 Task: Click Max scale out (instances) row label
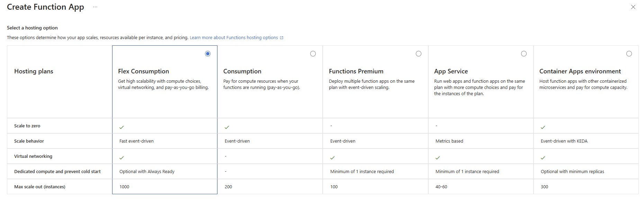[40, 187]
